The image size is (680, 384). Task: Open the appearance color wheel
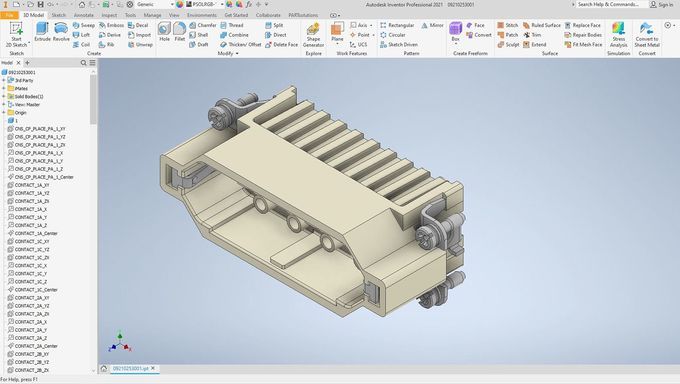[180, 4]
